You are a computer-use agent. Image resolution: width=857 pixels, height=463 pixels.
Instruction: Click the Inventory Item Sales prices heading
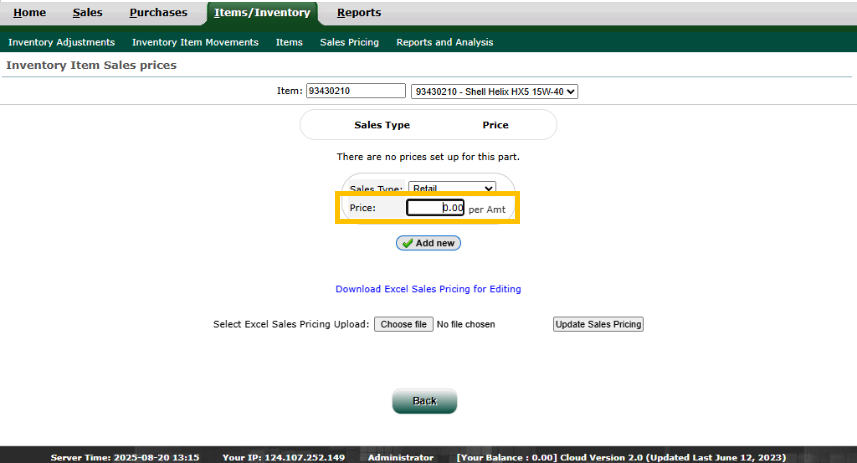91,65
